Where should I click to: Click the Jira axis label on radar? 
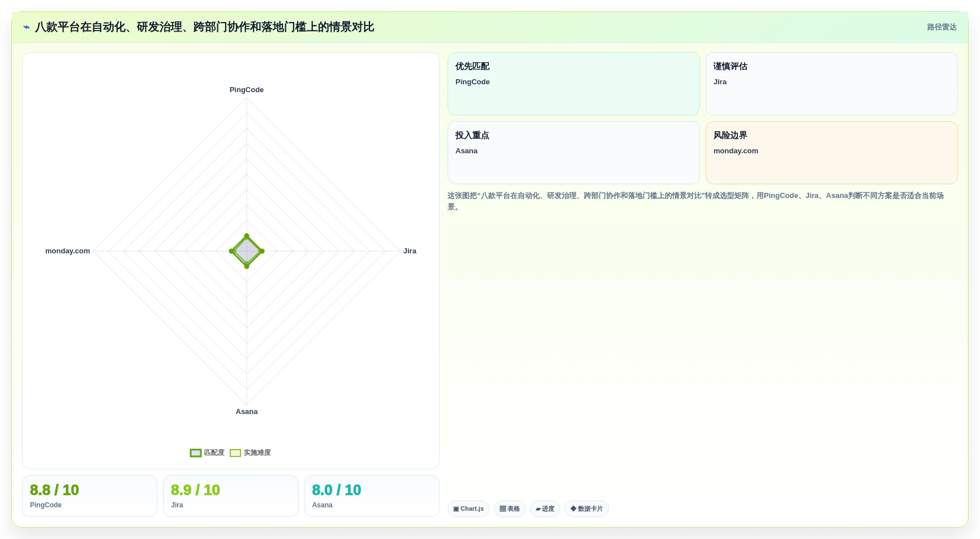click(410, 251)
